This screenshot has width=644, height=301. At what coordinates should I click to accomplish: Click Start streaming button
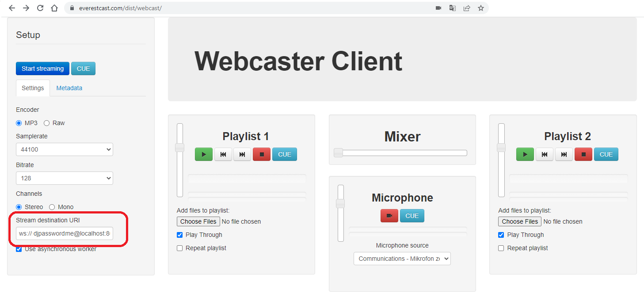(x=42, y=69)
